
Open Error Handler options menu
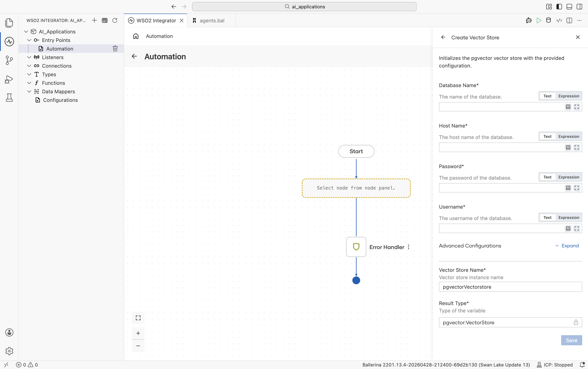tap(409, 247)
